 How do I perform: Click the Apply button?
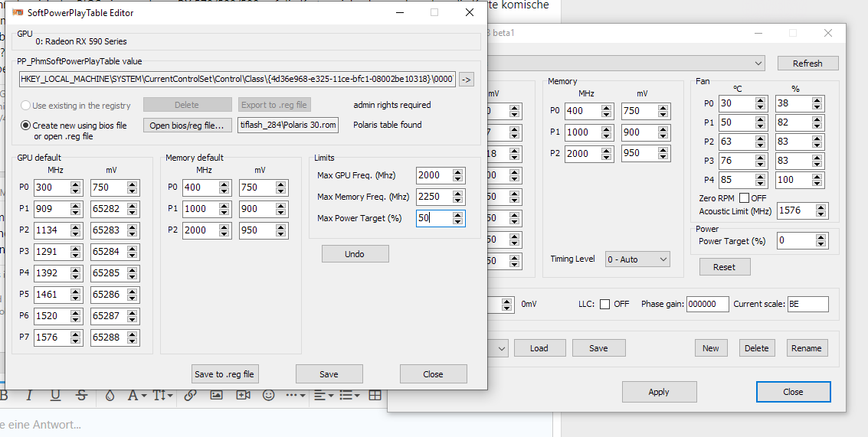(659, 392)
